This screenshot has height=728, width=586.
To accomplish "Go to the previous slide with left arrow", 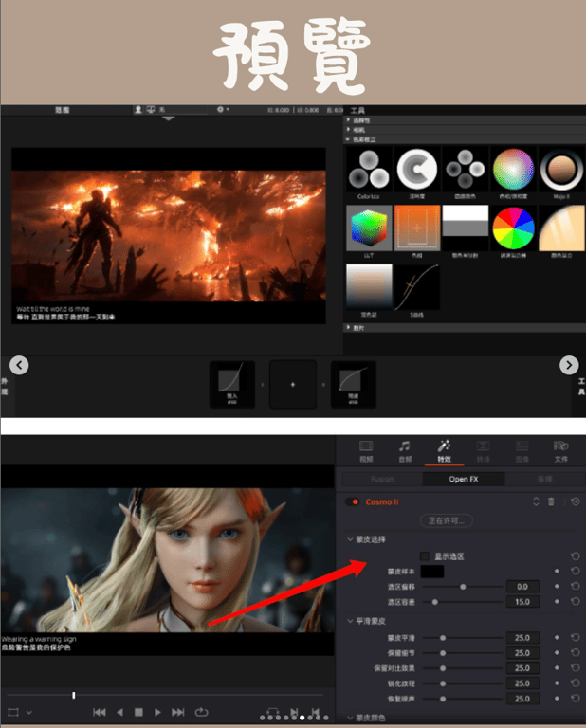I will (19, 365).
